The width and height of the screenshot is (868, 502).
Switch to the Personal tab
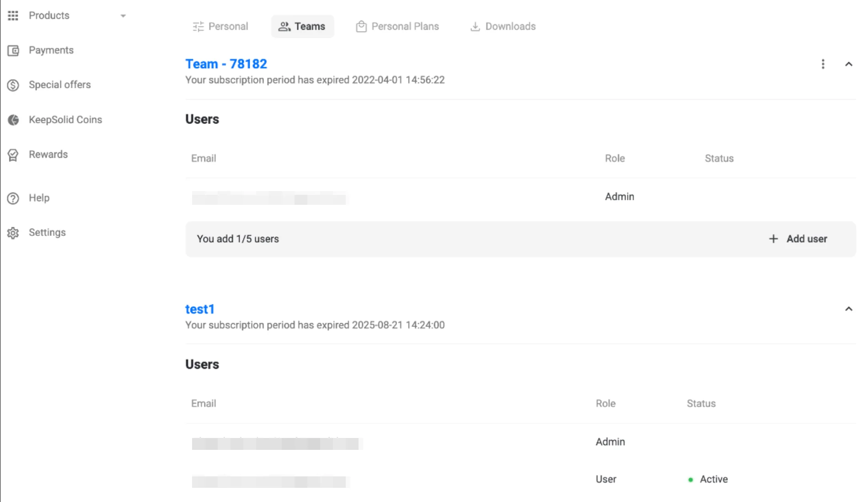(x=220, y=27)
